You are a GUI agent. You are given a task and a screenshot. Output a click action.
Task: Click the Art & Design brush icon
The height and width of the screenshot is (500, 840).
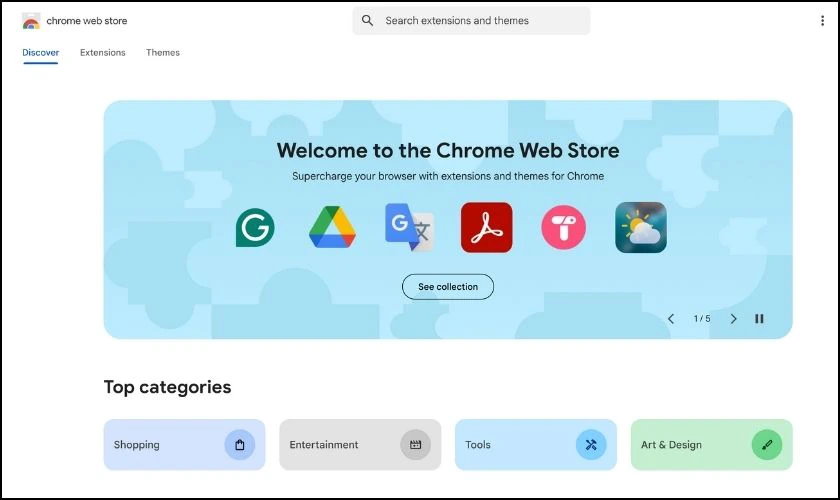coord(767,445)
